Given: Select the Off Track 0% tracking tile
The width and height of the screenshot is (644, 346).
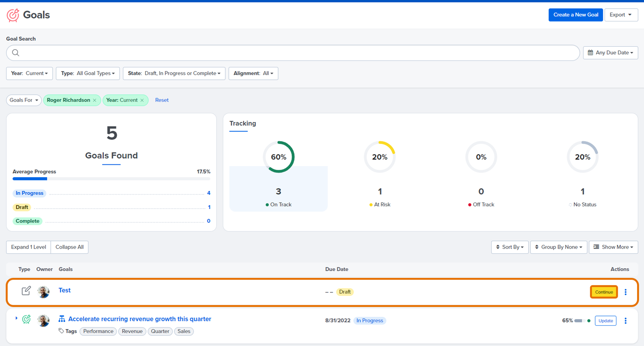Looking at the screenshot, I should [x=481, y=176].
